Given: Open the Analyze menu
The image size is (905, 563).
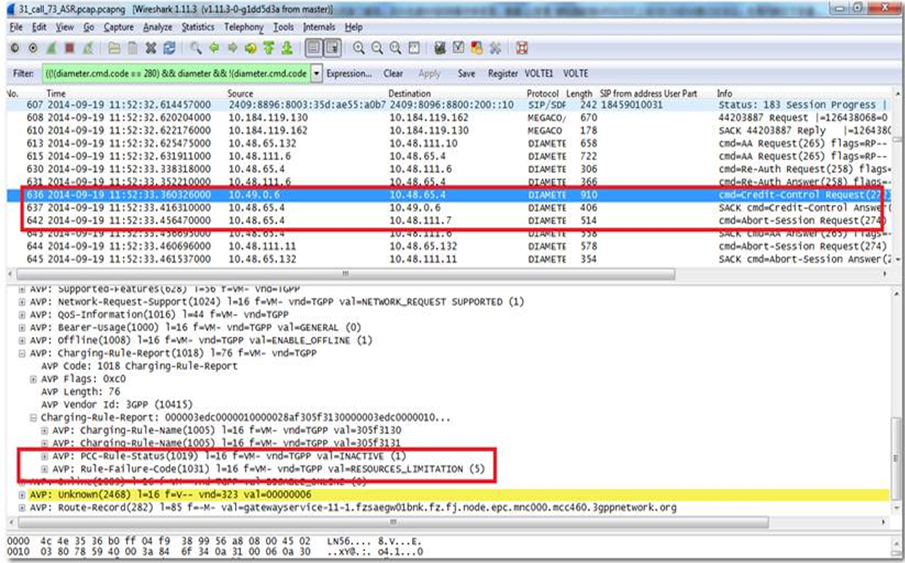Looking at the screenshot, I should 158,27.
